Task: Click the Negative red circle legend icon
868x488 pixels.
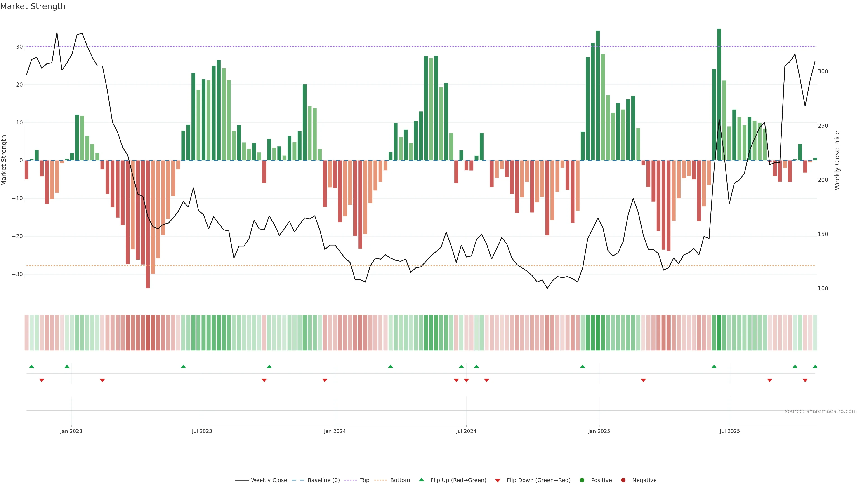Action: click(623, 480)
